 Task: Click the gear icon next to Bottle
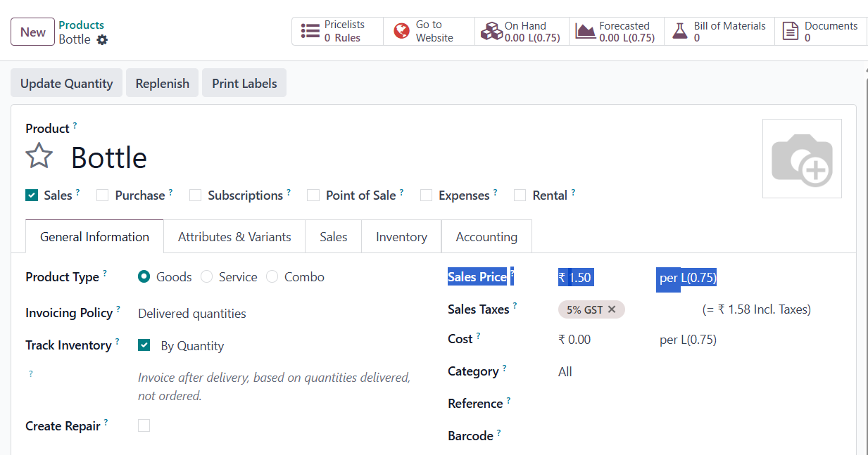click(x=102, y=40)
